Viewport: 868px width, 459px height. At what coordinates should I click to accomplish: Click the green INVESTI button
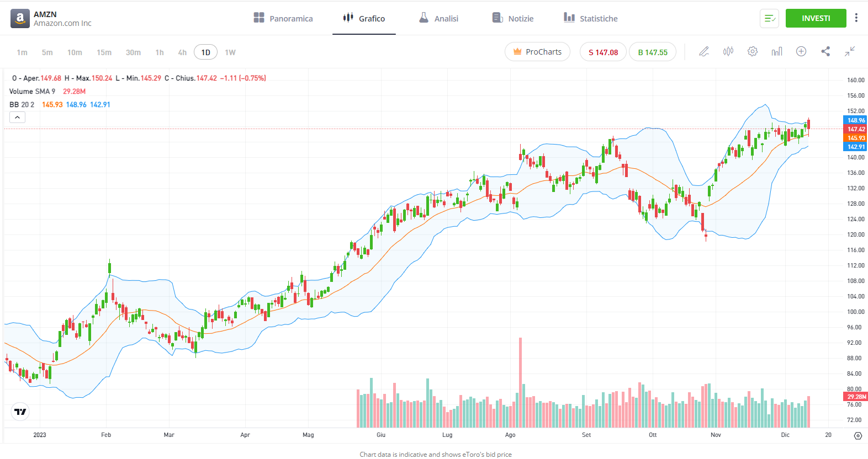pos(816,18)
